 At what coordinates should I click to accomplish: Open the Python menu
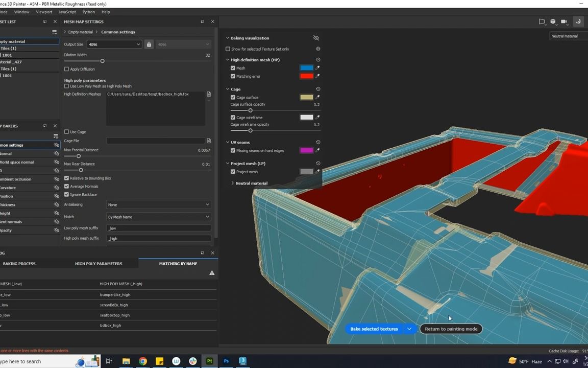click(88, 12)
